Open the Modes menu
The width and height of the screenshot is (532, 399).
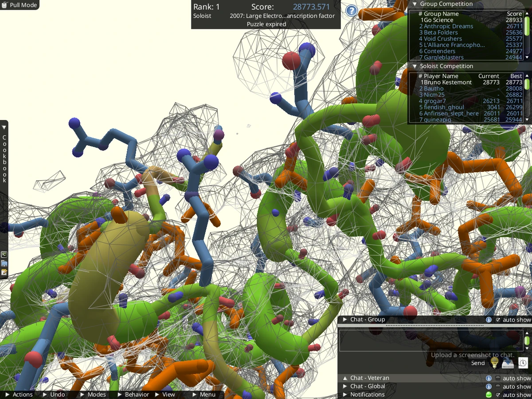(x=93, y=395)
